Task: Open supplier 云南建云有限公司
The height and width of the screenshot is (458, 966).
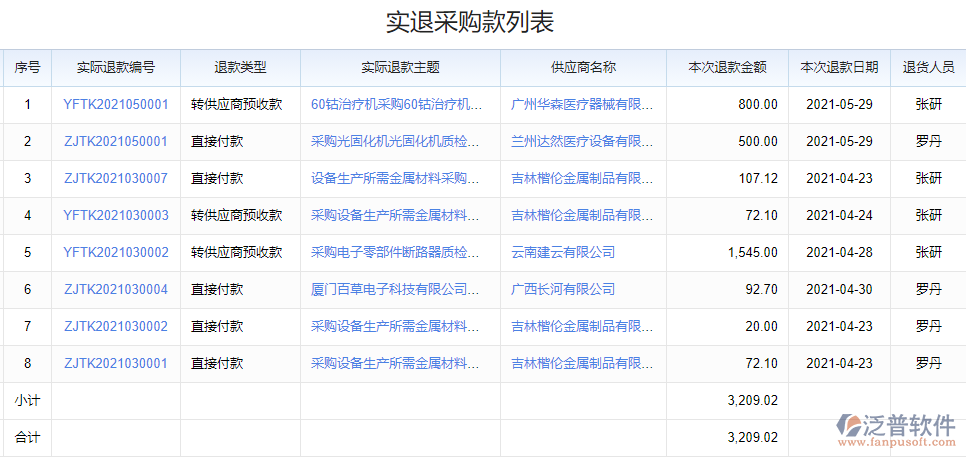Action: 563,252
